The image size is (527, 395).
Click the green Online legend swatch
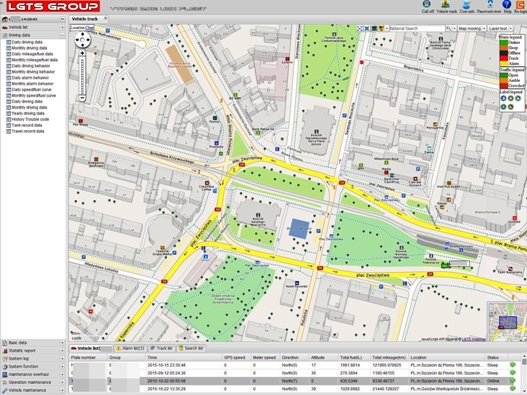pos(503,43)
